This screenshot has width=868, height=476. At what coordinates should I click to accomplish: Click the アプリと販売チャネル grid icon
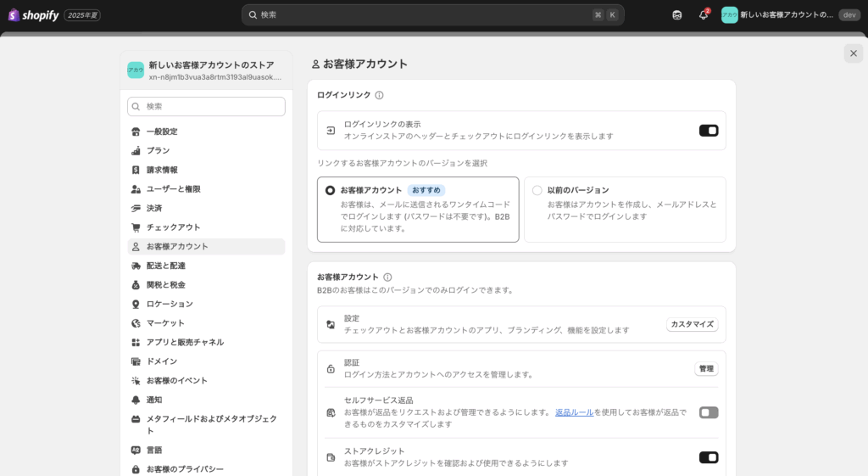coord(136,343)
